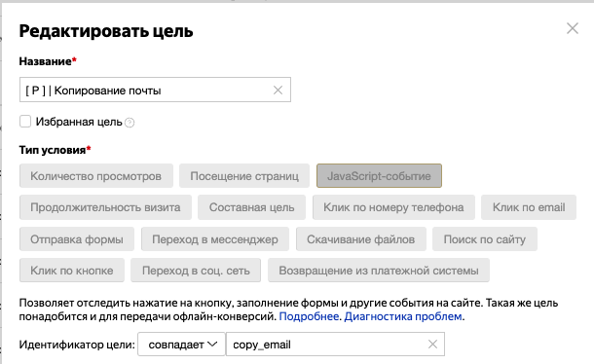The width and height of the screenshot is (594, 364).
Task: Pick Клик по номеру телефона
Action: [x=393, y=207]
